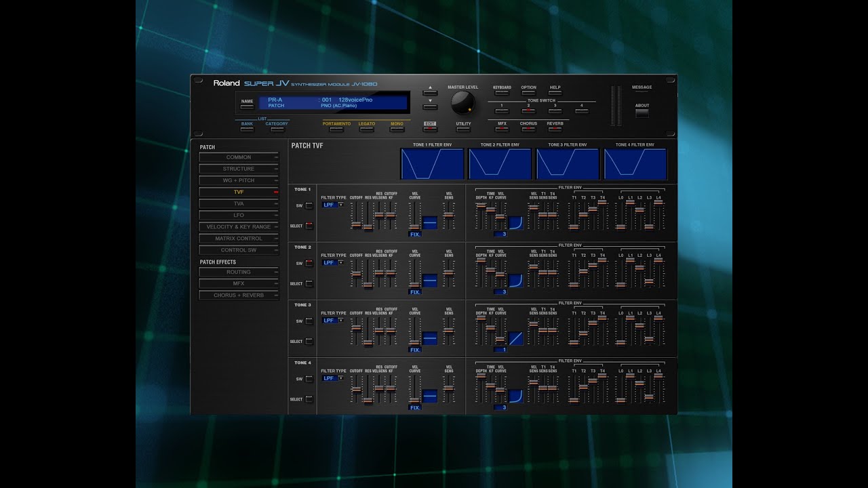
Task: Click the UTILITY button
Action: [463, 129]
